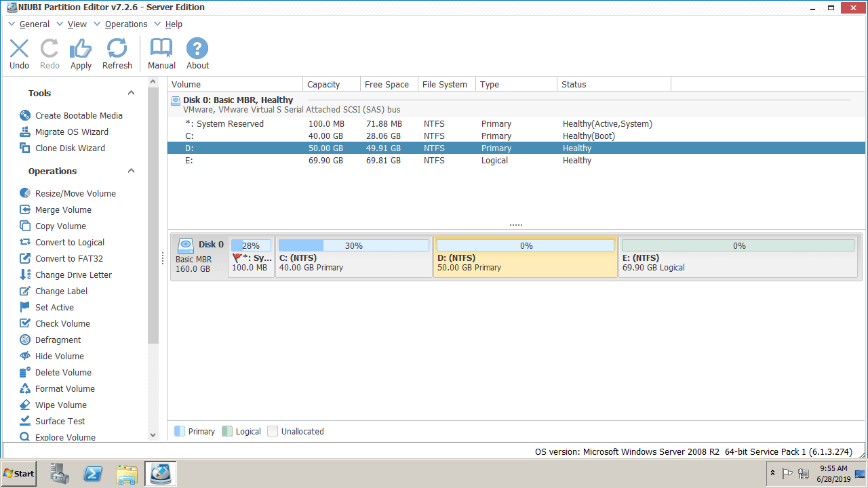Screen dimensions: 868x488
Task: Launch Create Bootable Media tool
Action: coord(79,116)
